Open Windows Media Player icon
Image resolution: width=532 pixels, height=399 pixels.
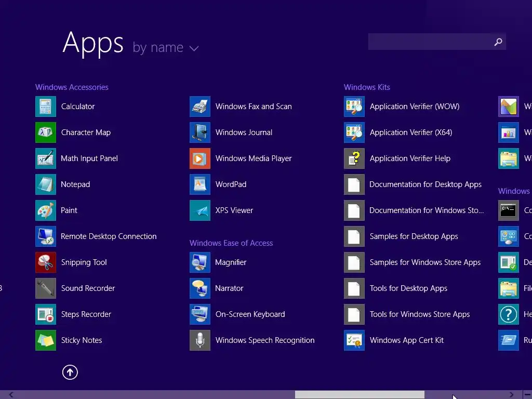pyautogui.click(x=200, y=158)
